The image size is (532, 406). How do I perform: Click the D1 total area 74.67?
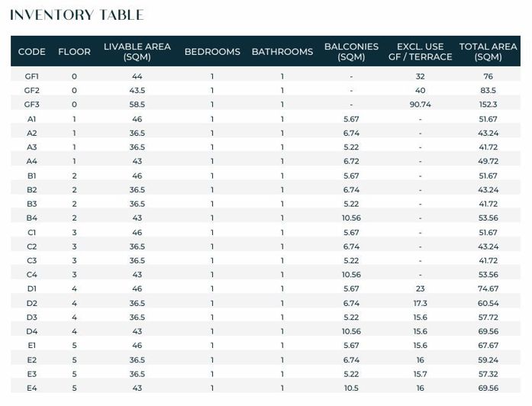(x=488, y=288)
